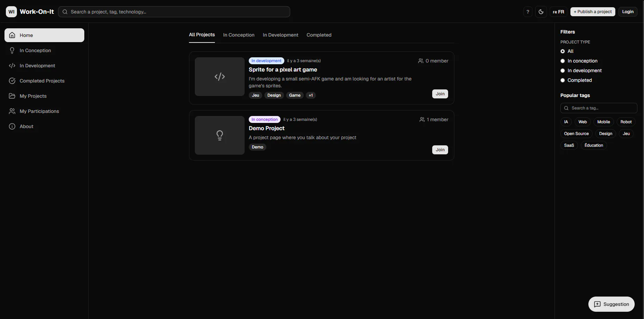Viewport: 644px width, 319px height.
Task: Click the Demo tag on Demo Project
Action: (x=257, y=147)
